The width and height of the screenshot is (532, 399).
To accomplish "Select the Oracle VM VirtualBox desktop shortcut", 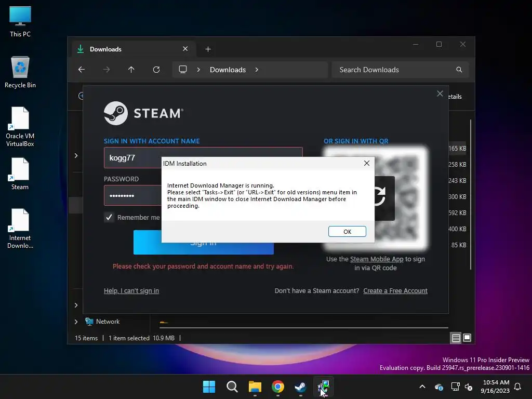I will pyautogui.click(x=20, y=127).
